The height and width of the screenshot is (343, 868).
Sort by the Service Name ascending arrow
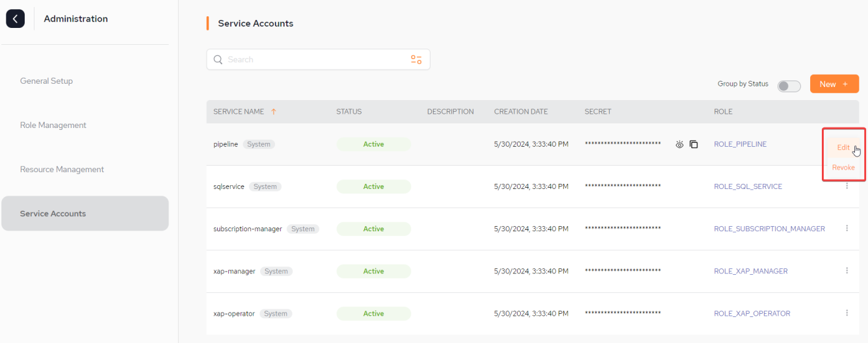273,112
